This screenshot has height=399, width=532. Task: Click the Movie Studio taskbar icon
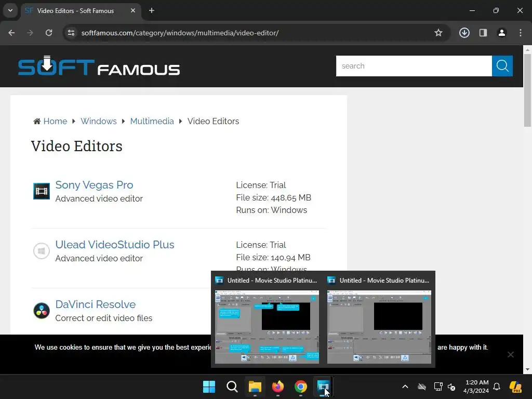coord(323,387)
